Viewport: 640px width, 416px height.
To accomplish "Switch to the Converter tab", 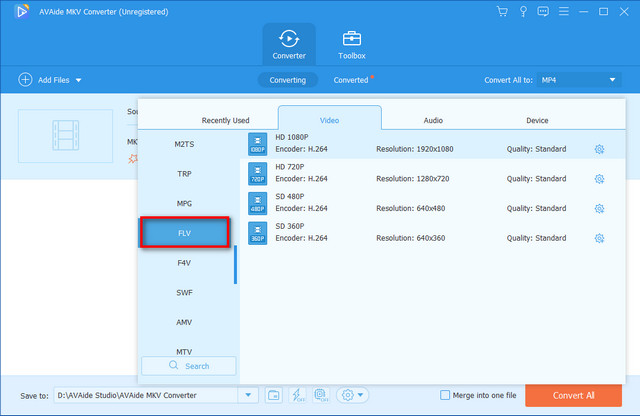I will (x=289, y=44).
